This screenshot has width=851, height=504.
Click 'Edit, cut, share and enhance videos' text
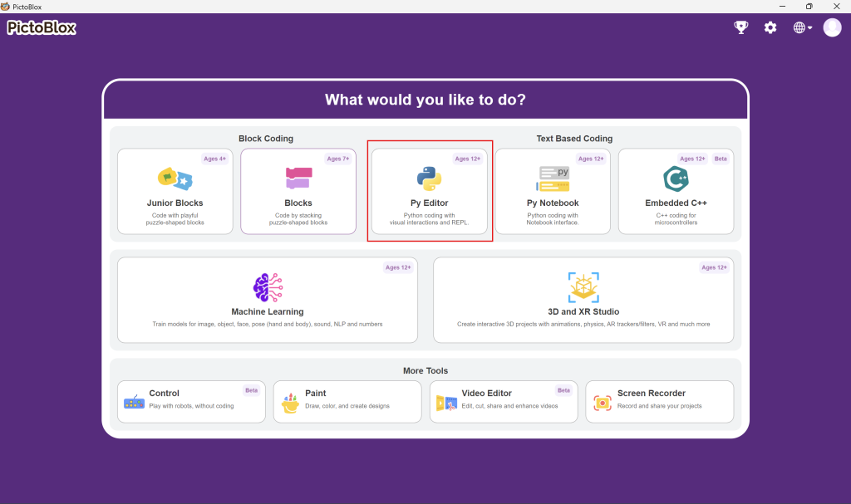click(x=509, y=406)
